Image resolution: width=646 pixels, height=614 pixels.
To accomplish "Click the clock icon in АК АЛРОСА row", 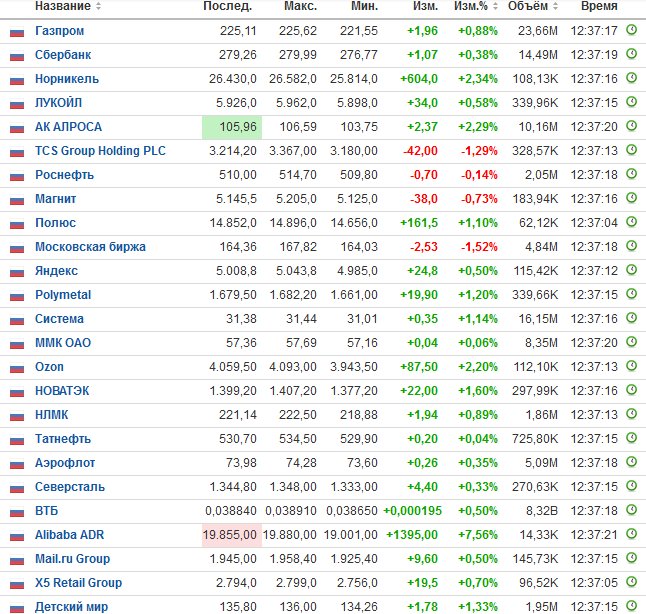I will click(631, 126).
